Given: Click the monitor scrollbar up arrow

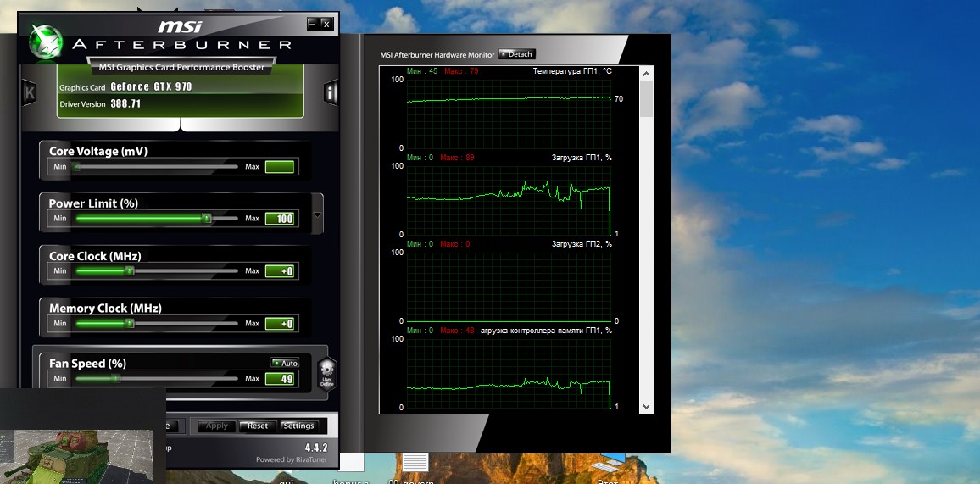Looking at the screenshot, I should tap(646, 74).
